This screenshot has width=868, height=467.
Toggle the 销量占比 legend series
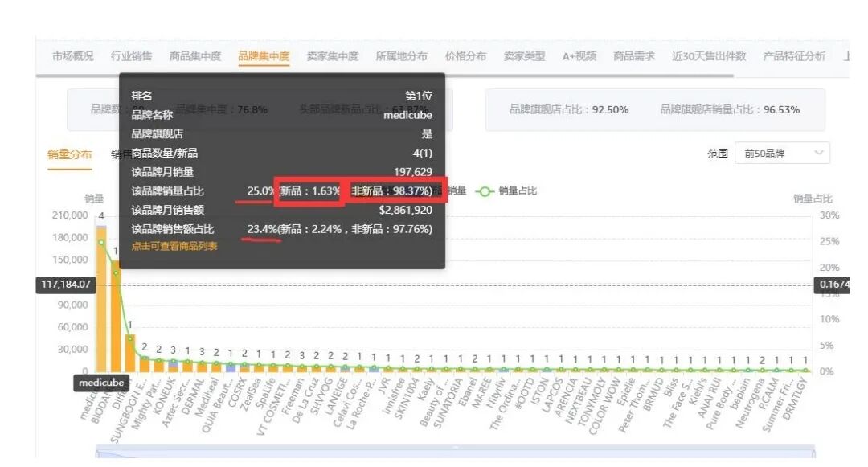[x=506, y=190]
